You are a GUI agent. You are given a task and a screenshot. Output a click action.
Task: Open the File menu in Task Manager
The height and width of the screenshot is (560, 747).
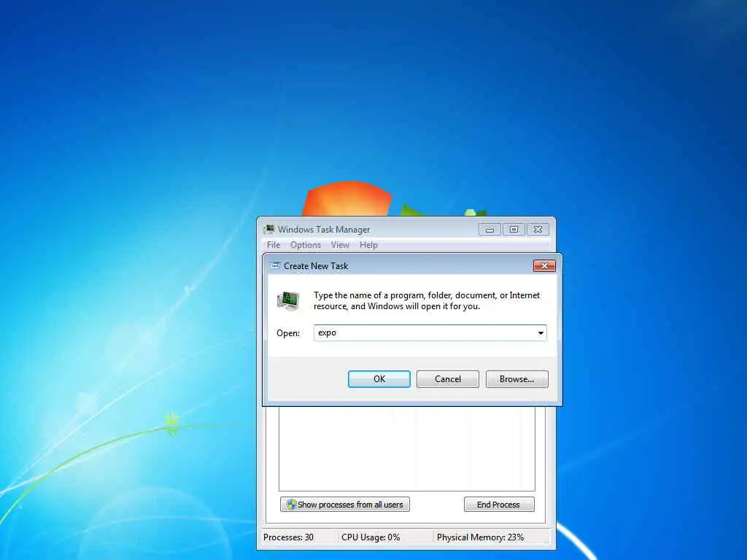[274, 245]
